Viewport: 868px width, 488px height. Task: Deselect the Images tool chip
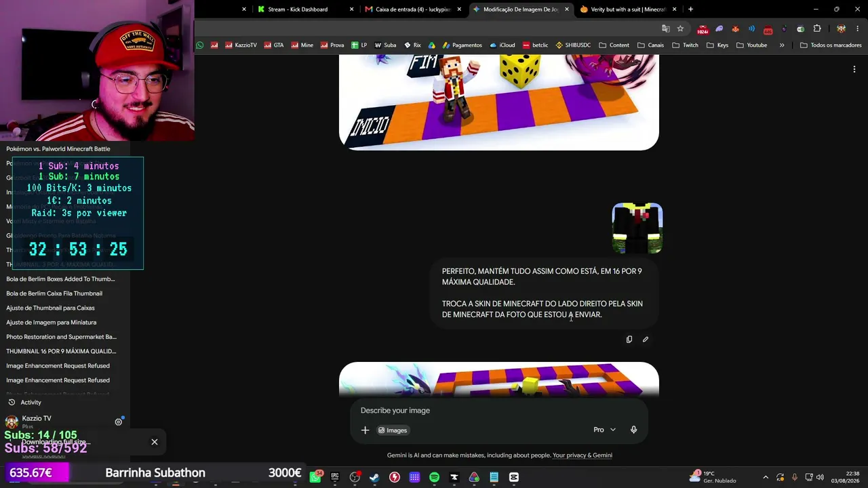tap(393, 430)
